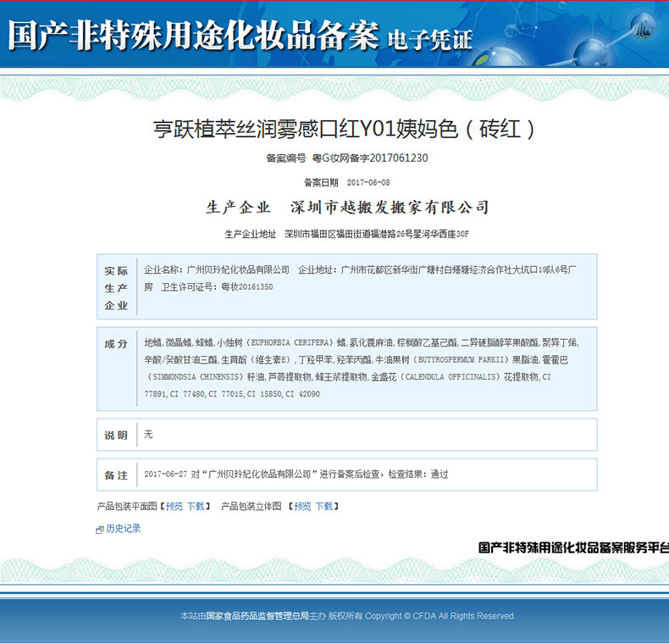Screen dimensions: 669x644
Task: Click 企业名称: 广州贝玲妃化妆品有限公司 text
Action: [x=217, y=269]
